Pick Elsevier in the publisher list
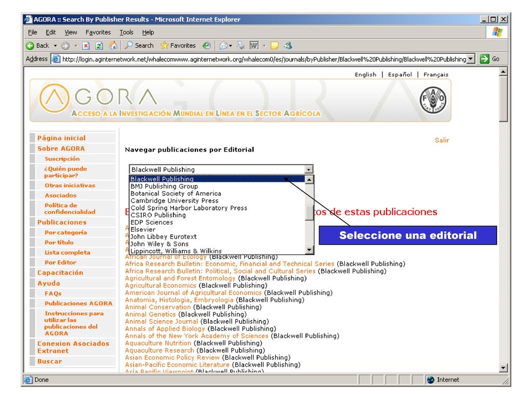Image resolution: width=532 pixels, height=399 pixels. [143, 229]
